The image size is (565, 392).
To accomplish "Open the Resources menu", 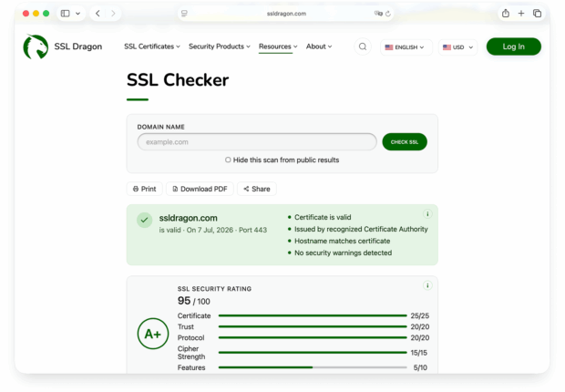I will pos(278,46).
